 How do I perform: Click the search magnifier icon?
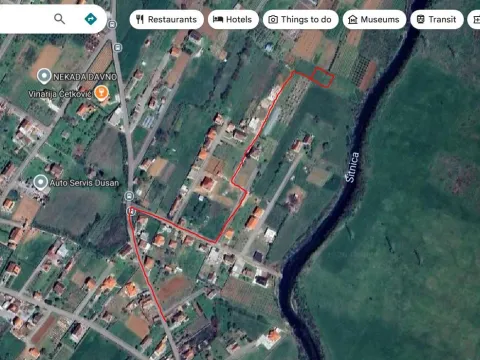pyautogui.click(x=59, y=19)
